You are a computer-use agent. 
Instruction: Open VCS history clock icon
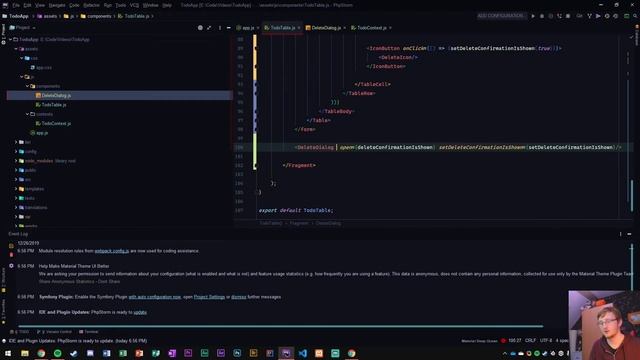[607, 16]
